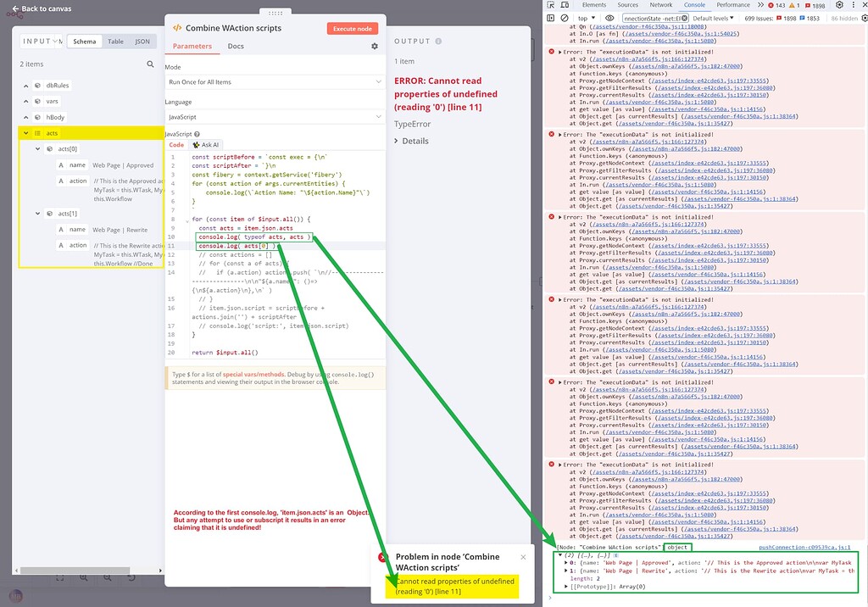The height and width of the screenshot is (607, 868).
Task: Click the Execute node button
Action: point(352,27)
